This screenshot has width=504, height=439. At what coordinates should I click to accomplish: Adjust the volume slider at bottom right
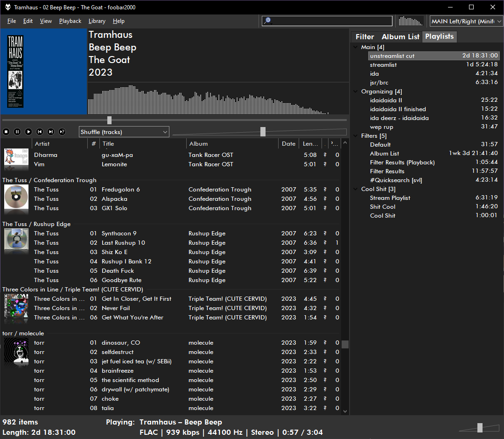(481, 428)
